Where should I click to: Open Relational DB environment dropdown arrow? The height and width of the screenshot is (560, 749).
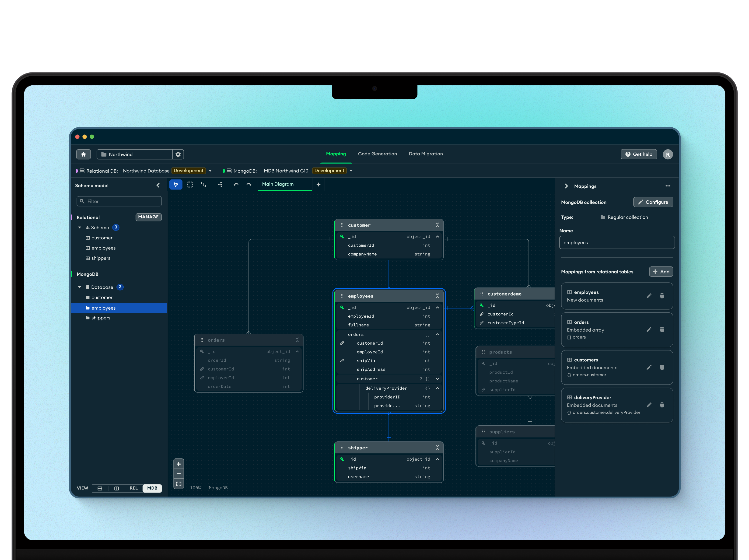point(210,171)
